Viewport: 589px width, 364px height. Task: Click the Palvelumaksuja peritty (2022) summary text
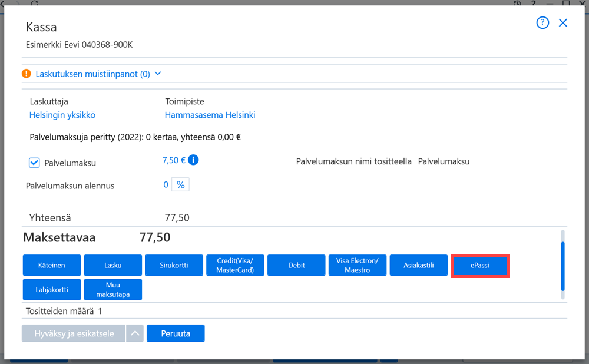(x=135, y=137)
